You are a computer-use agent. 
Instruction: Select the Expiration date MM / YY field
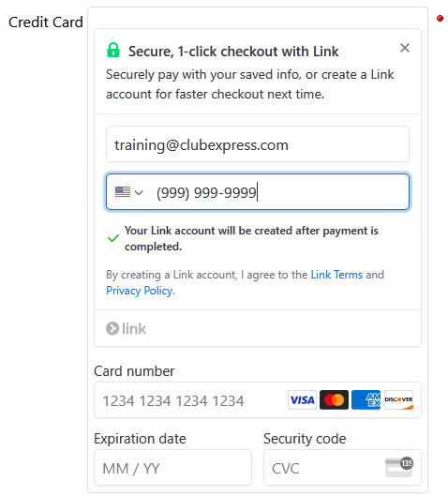point(173,468)
